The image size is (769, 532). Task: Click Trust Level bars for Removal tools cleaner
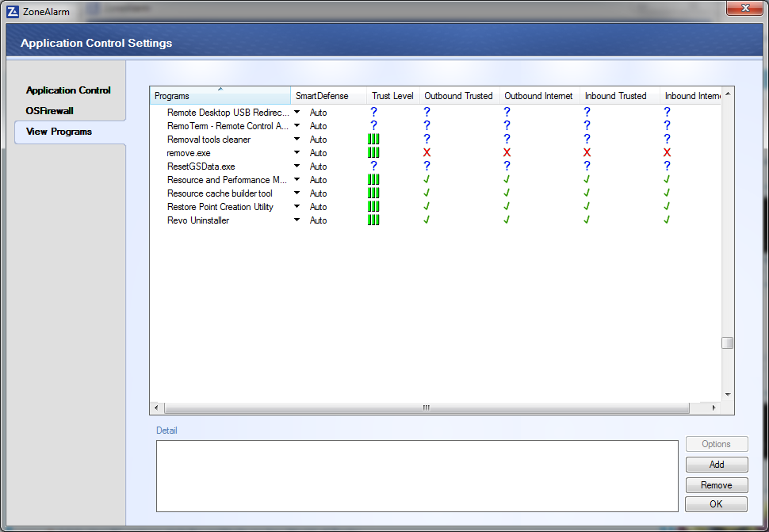[x=373, y=140]
